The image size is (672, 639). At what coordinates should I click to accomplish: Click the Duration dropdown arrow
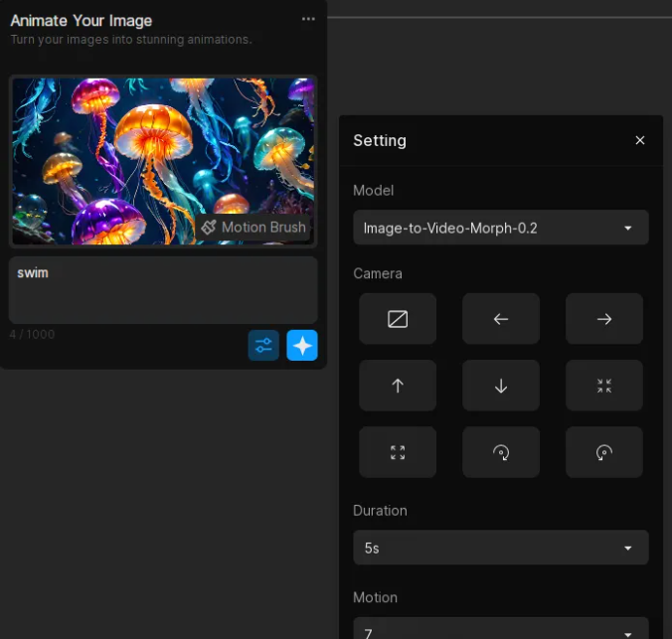pyautogui.click(x=628, y=549)
